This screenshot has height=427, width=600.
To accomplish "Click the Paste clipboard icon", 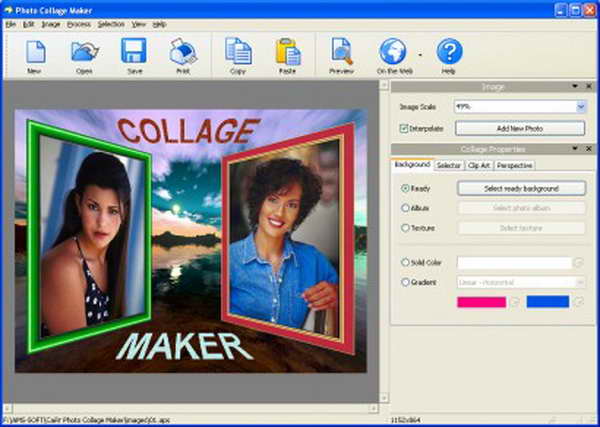I will [288, 52].
